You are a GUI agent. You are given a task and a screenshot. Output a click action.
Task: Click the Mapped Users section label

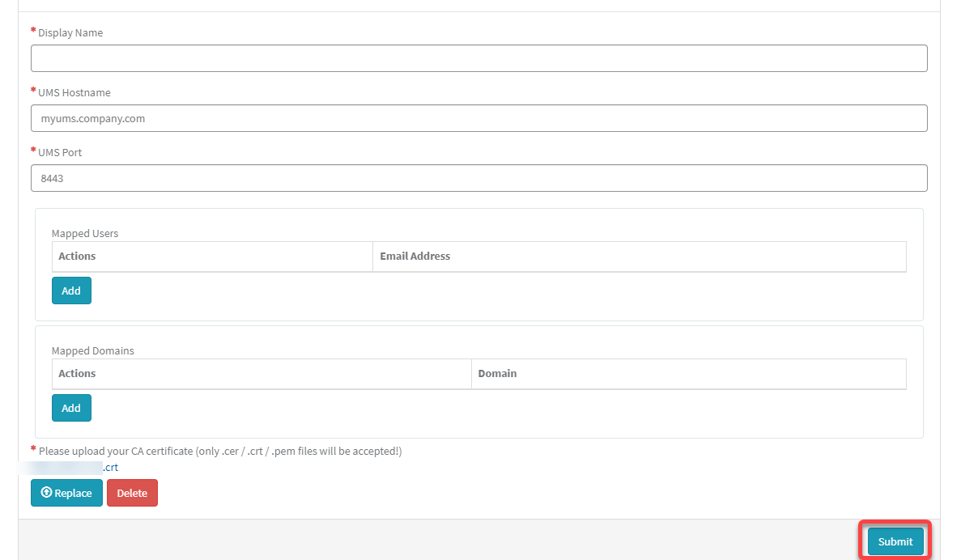tap(84, 233)
